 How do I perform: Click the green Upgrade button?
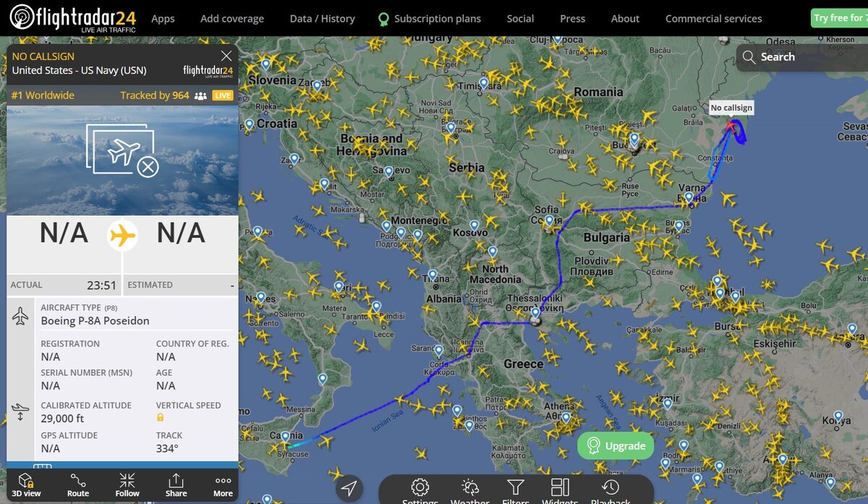point(616,446)
